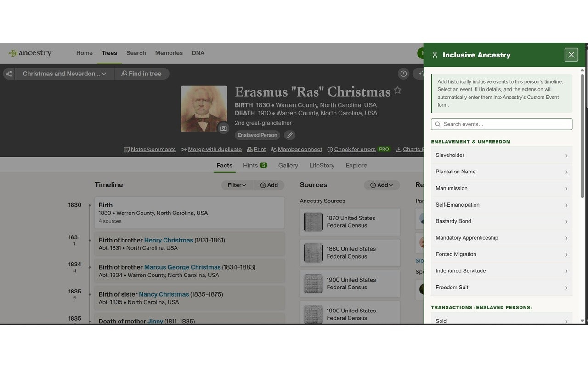Open the DNA menu
The height and width of the screenshot is (368, 588).
198,53
